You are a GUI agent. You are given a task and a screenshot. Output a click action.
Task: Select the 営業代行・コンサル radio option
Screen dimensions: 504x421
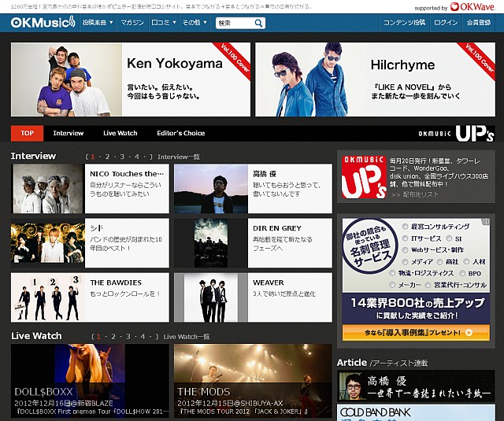point(428,285)
